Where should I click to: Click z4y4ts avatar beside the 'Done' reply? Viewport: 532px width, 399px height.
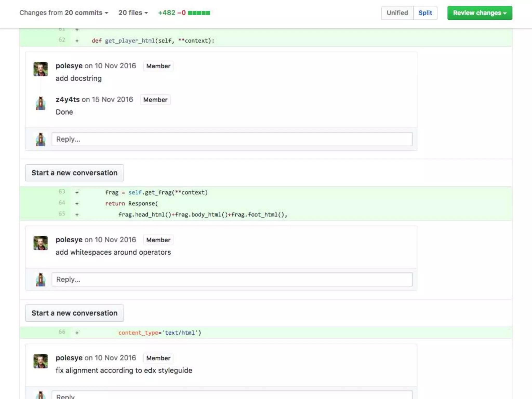(x=41, y=103)
